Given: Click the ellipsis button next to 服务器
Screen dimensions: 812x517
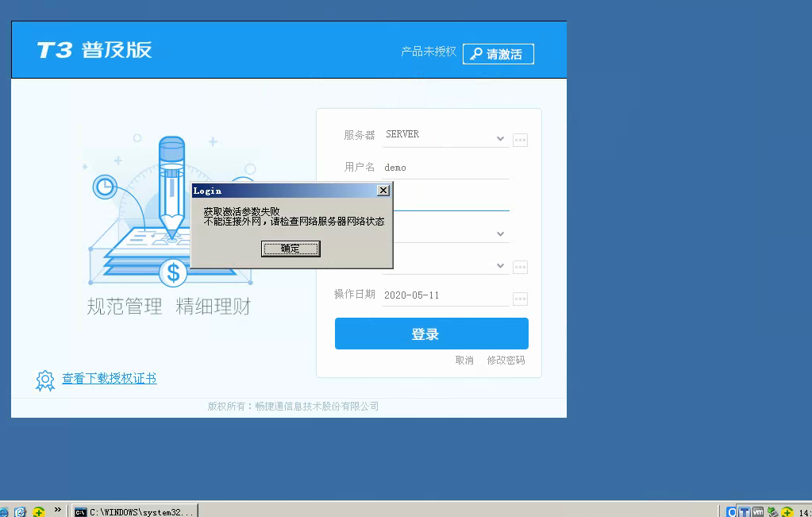Looking at the screenshot, I should point(520,140).
